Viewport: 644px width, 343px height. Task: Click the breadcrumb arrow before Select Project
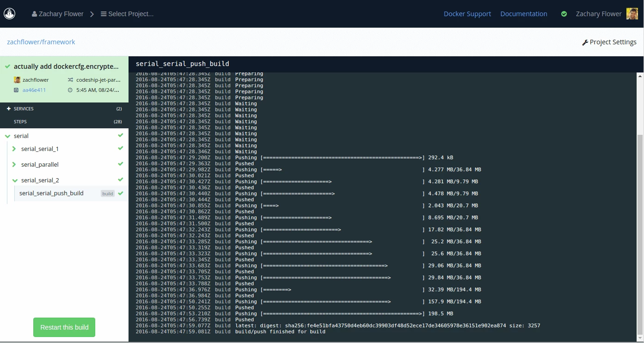pos(92,14)
